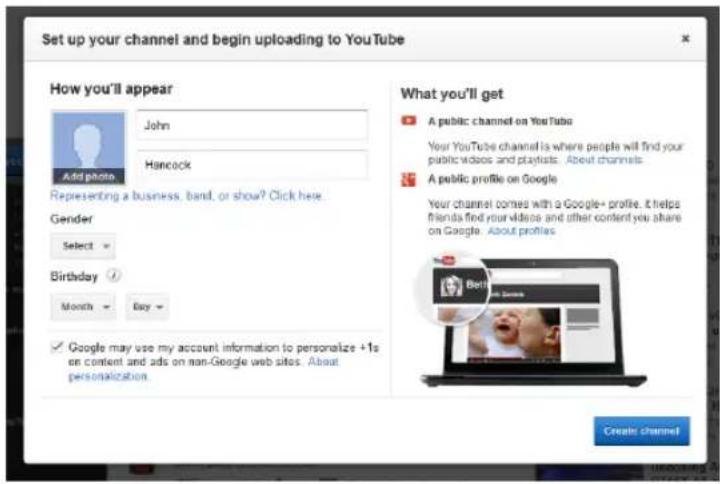Image resolution: width=720 pixels, height=484 pixels.
Task: Click the laptop channel preview illustration
Action: (x=530, y=320)
